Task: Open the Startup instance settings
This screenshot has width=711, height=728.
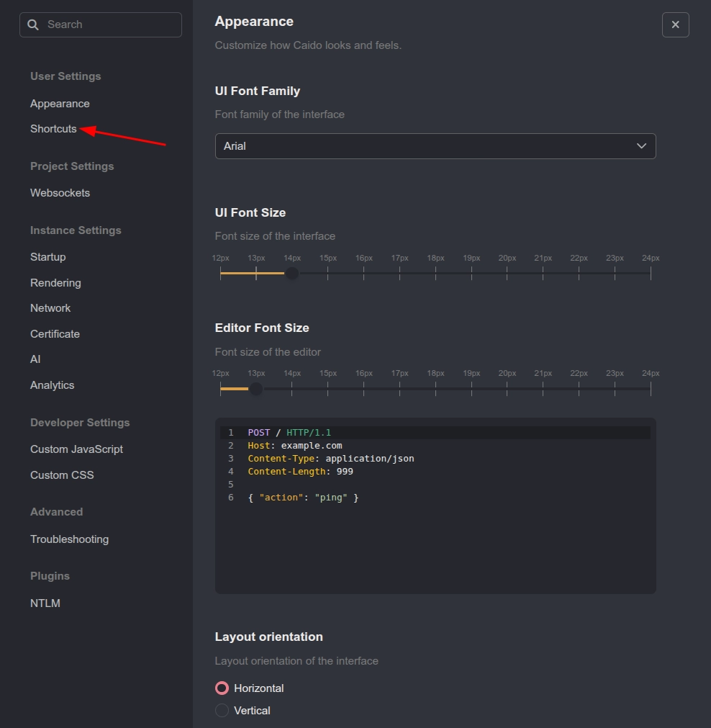Action: point(47,257)
